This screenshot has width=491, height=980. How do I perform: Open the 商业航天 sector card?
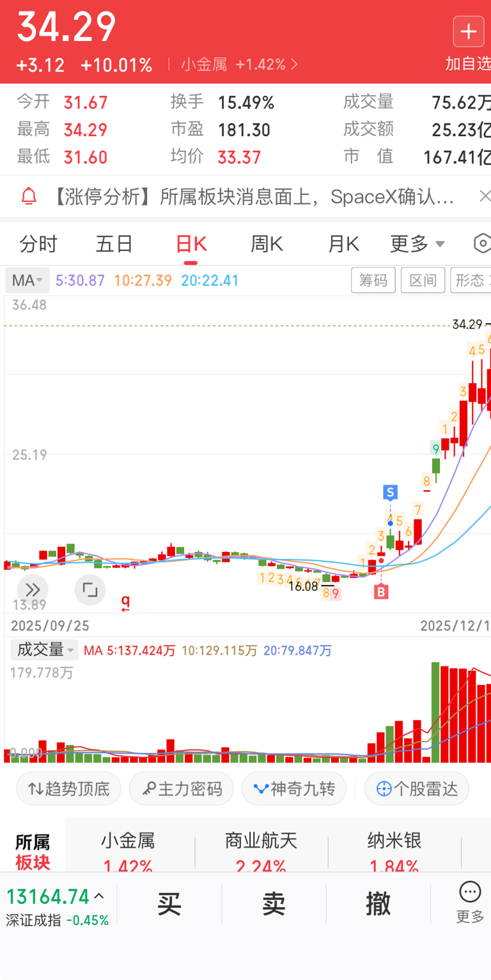(x=261, y=851)
